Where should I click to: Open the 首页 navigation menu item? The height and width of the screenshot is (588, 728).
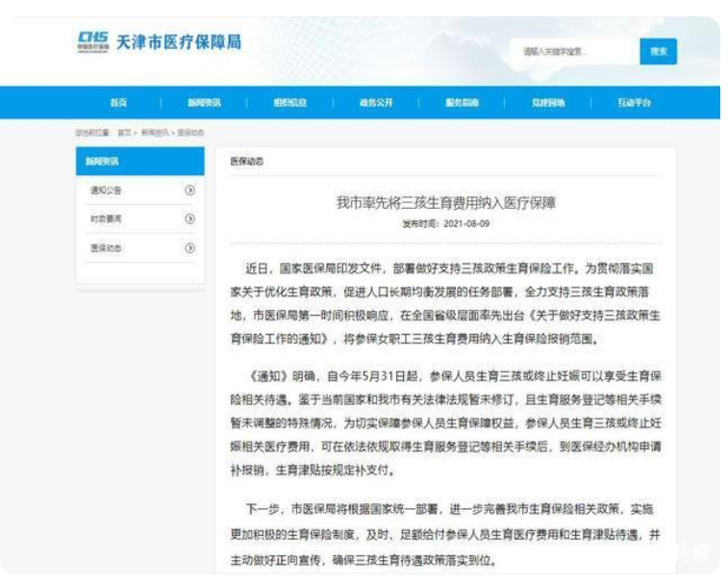118,103
